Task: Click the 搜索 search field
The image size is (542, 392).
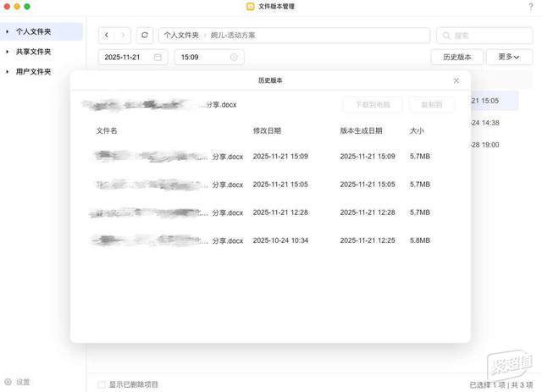Action: (484, 36)
